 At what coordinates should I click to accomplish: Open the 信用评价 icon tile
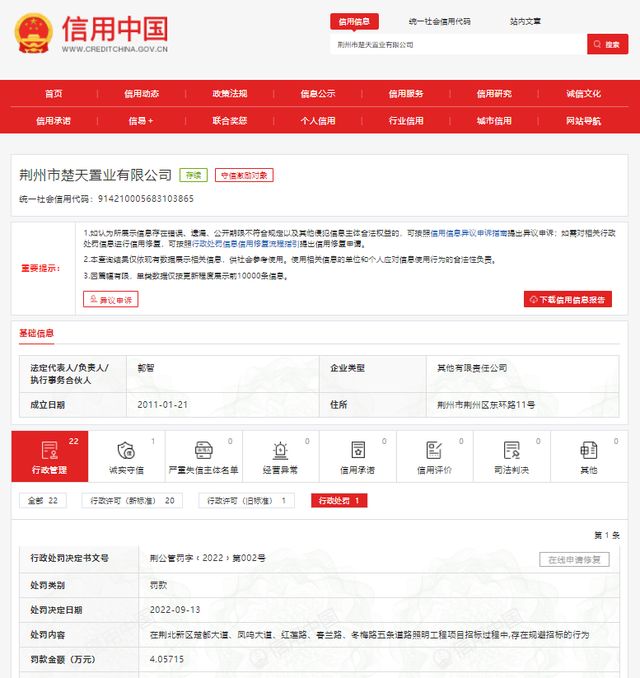click(435, 456)
